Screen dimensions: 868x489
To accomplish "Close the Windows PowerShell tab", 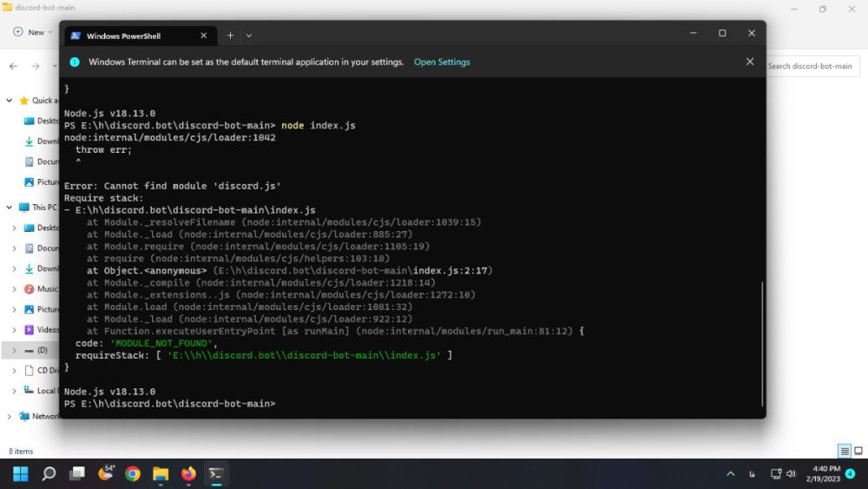I will pos(205,36).
